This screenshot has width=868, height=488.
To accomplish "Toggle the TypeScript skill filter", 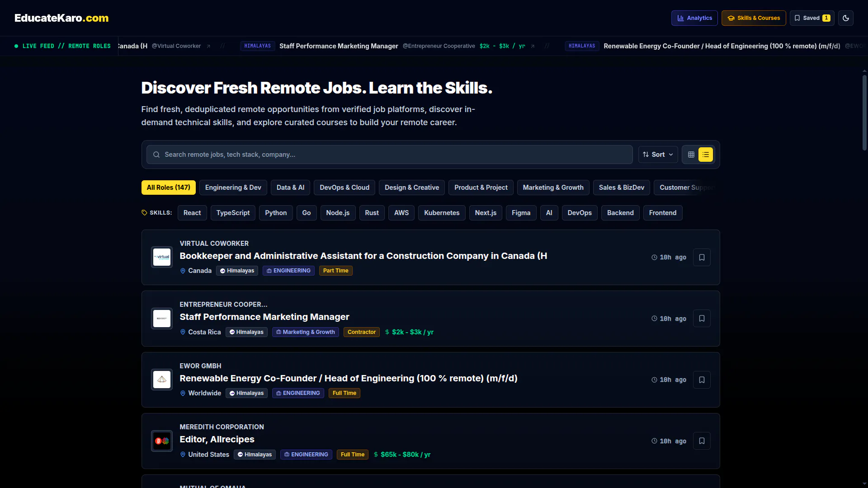I will 233,213.
